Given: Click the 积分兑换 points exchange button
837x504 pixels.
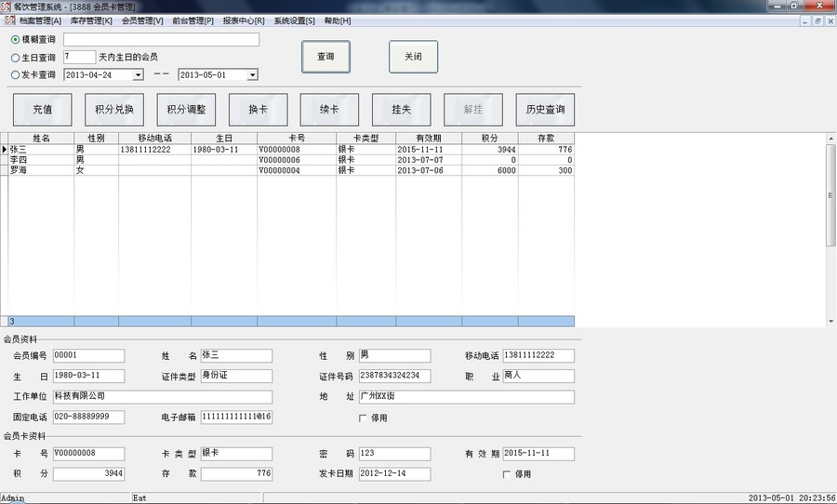Looking at the screenshot, I should 114,110.
